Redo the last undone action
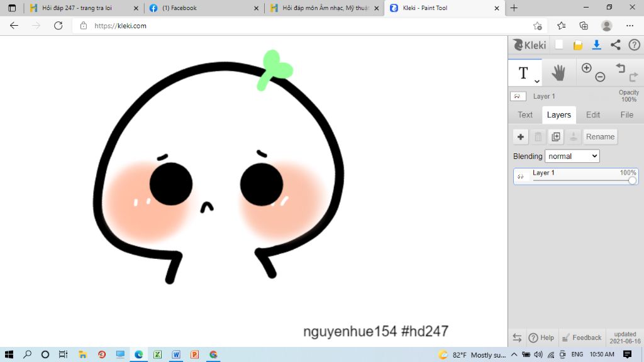This screenshot has height=362, width=644. coord(633,76)
